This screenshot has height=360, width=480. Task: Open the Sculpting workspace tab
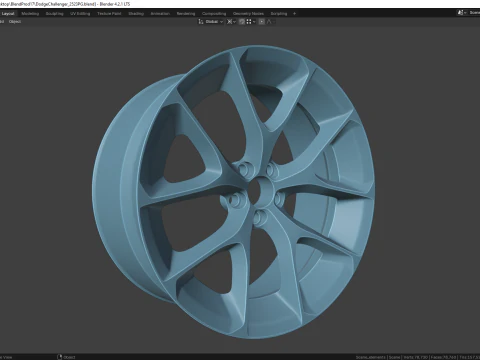pyautogui.click(x=54, y=14)
